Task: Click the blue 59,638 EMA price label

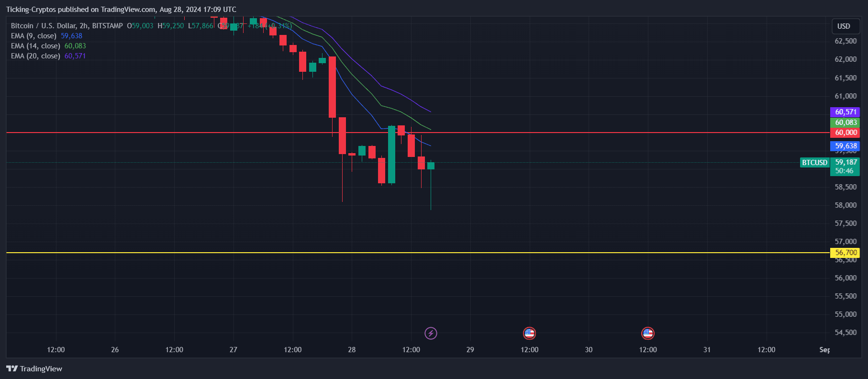Action: coord(845,146)
